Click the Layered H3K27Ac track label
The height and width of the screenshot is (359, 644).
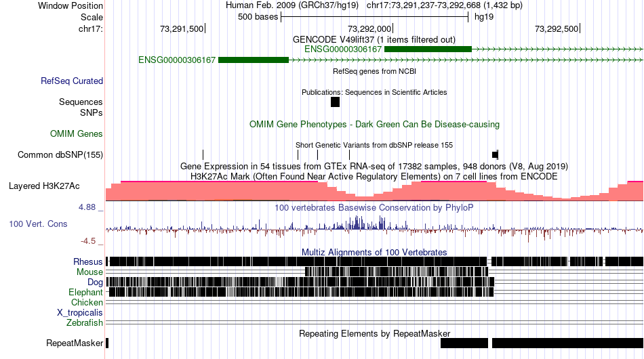point(44,186)
